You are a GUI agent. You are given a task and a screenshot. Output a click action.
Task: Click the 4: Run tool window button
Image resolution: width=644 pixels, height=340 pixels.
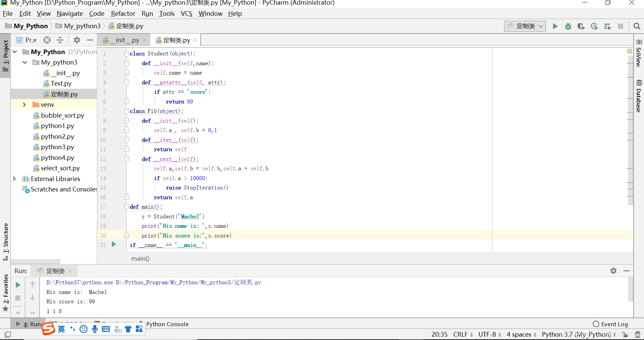tap(28, 324)
